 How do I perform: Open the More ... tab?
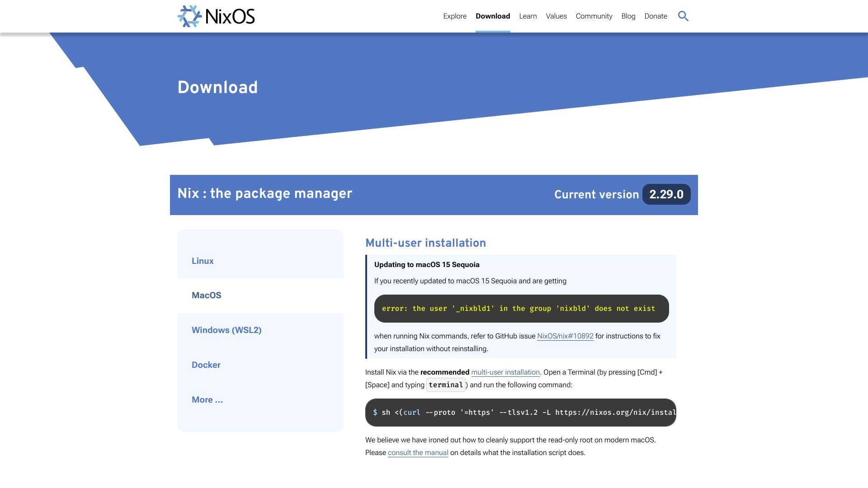[x=260, y=399]
